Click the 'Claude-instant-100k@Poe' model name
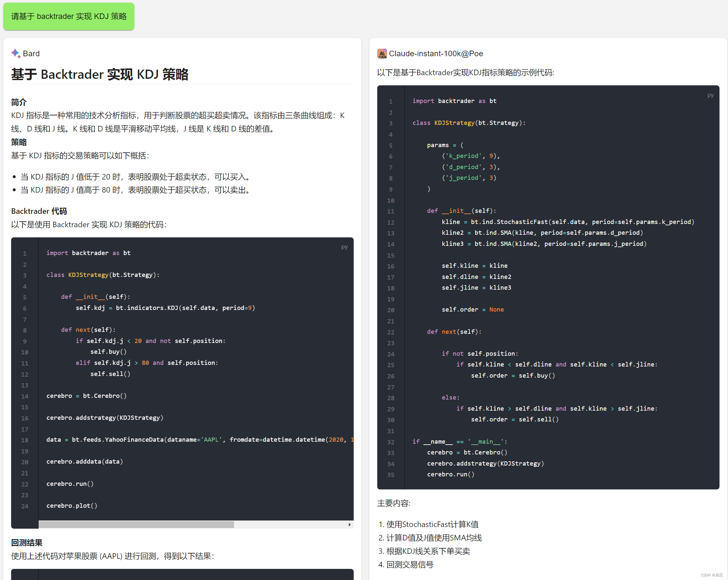 [x=436, y=53]
